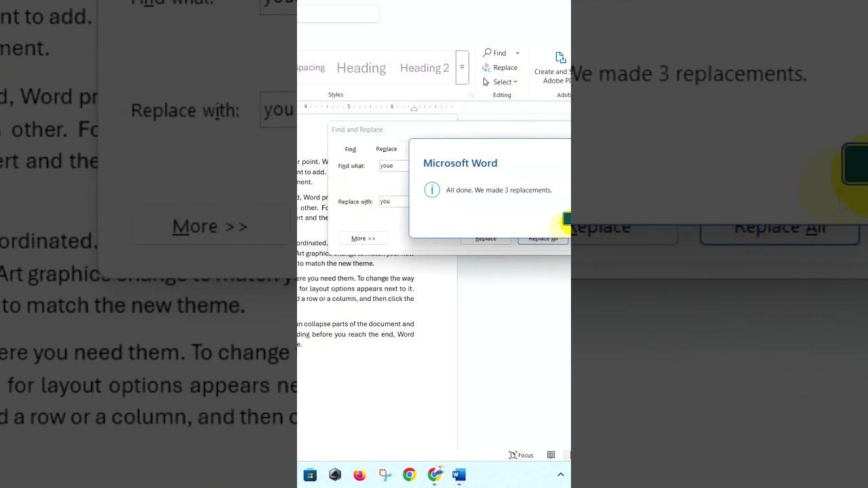Image resolution: width=868 pixels, height=488 pixels.
Task: Open the first Chrome taskbar icon
Action: pos(409,475)
